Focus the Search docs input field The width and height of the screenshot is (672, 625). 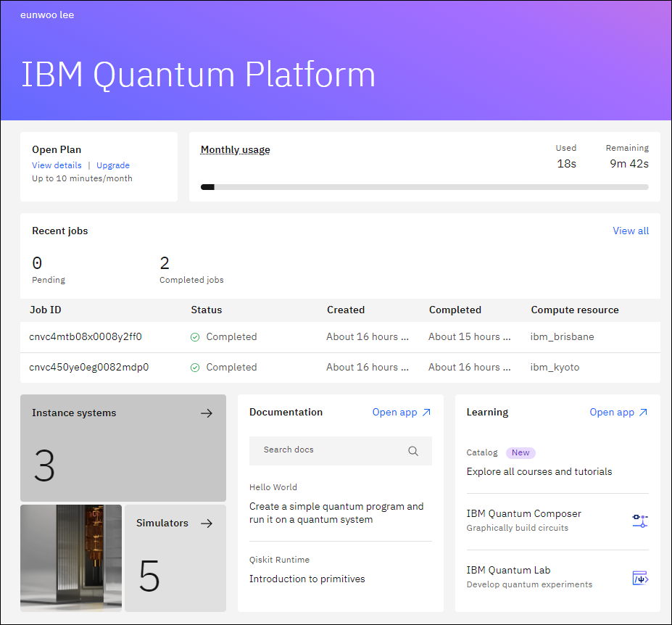340,451
